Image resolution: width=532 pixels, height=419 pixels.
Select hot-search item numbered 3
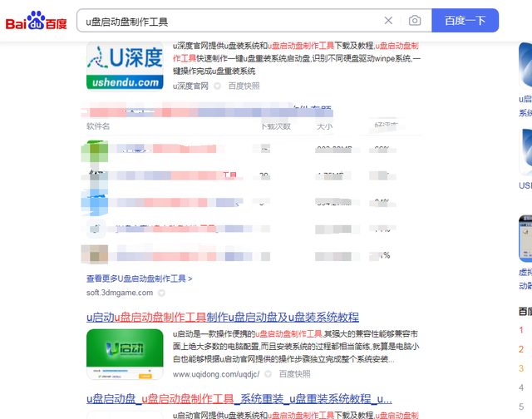click(x=521, y=368)
